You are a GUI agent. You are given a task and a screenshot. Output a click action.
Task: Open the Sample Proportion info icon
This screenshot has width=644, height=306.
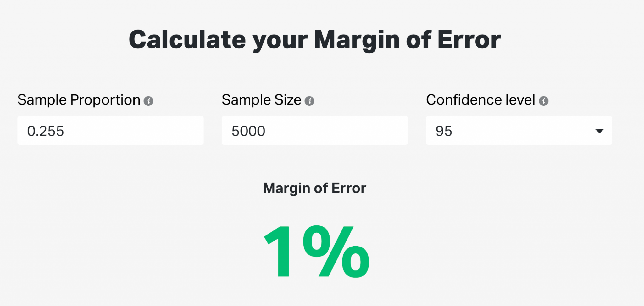(x=148, y=101)
